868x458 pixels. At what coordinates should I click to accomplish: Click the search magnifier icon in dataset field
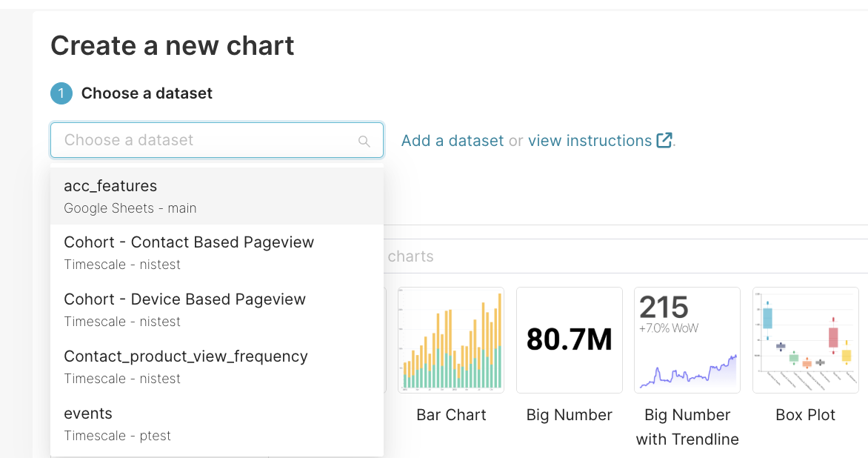364,141
